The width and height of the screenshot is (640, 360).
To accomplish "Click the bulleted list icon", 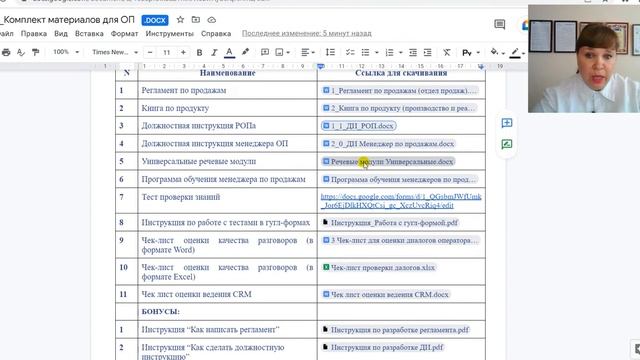I will [365, 52].
